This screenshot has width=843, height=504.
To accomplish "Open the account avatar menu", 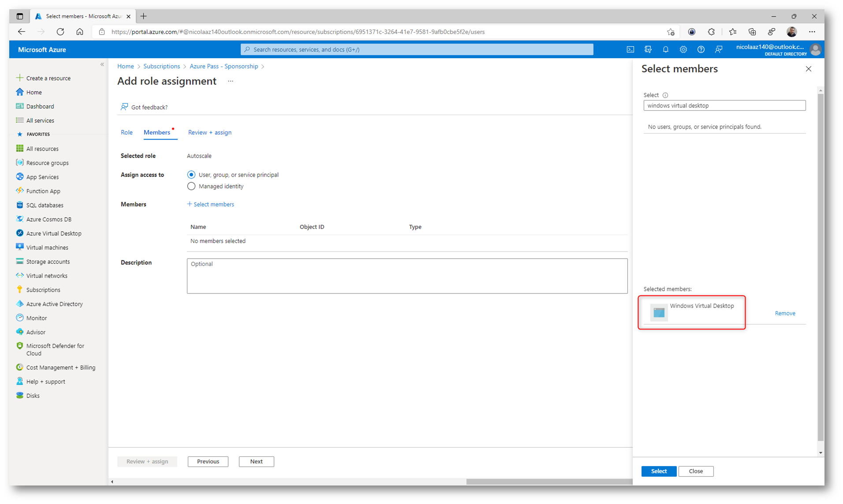I will pyautogui.click(x=815, y=49).
